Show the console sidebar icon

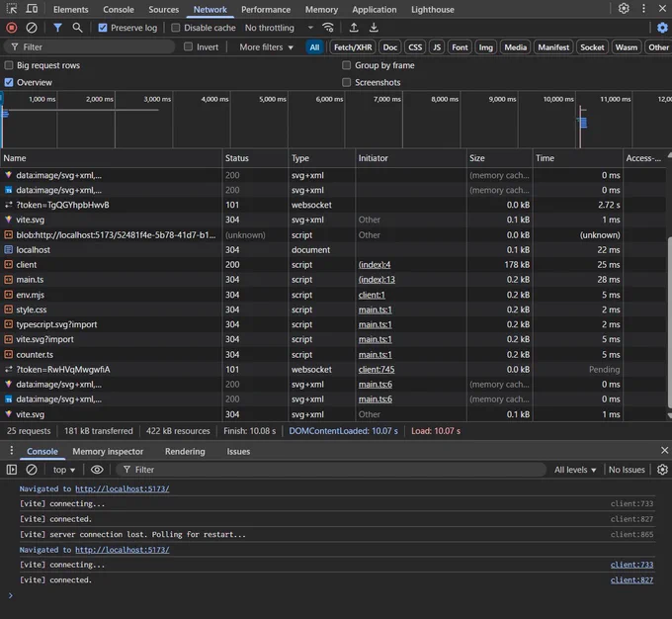[x=12, y=470]
